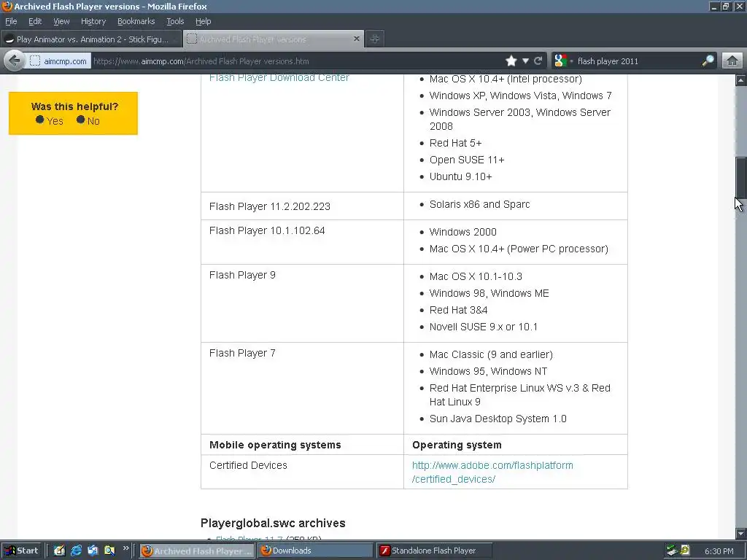747x560 pixels.
Task: Click the Playerglobal.swc archives heading
Action: pyautogui.click(x=273, y=523)
